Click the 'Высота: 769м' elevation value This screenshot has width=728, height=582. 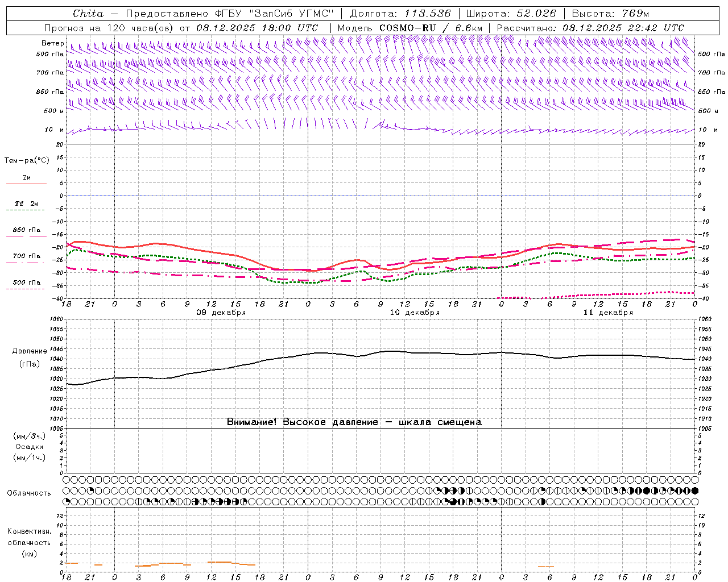click(610, 14)
